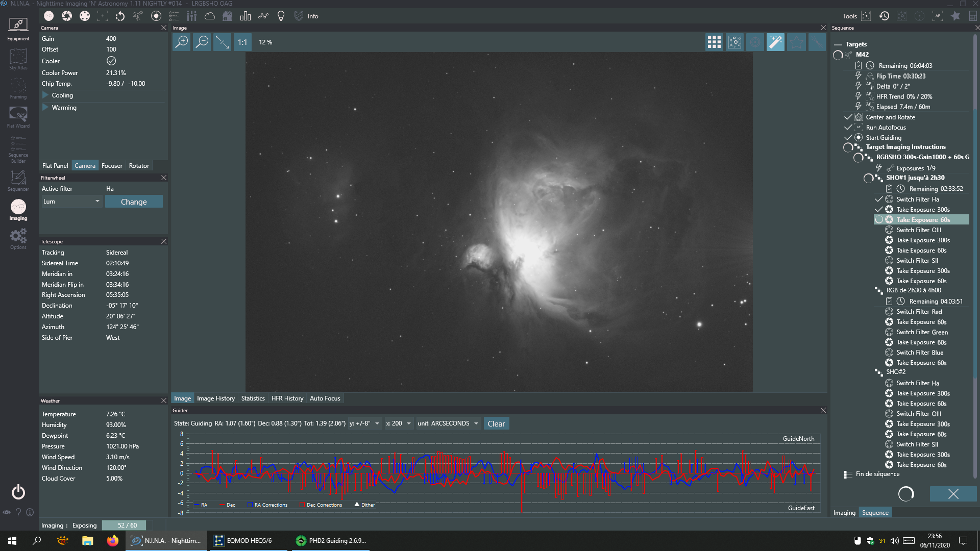Toggle the crosshair overlay button
The width and height of the screenshot is (980, 551).
(755, 42)
